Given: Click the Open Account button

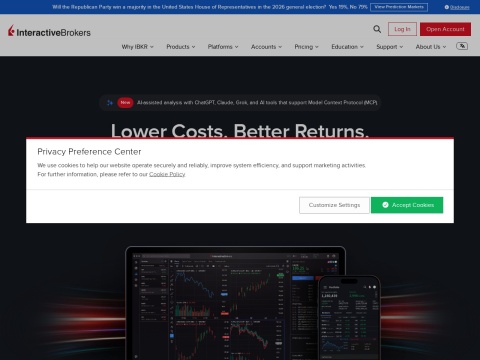Looking at the screenshot, I should click(x=445, y=29).
